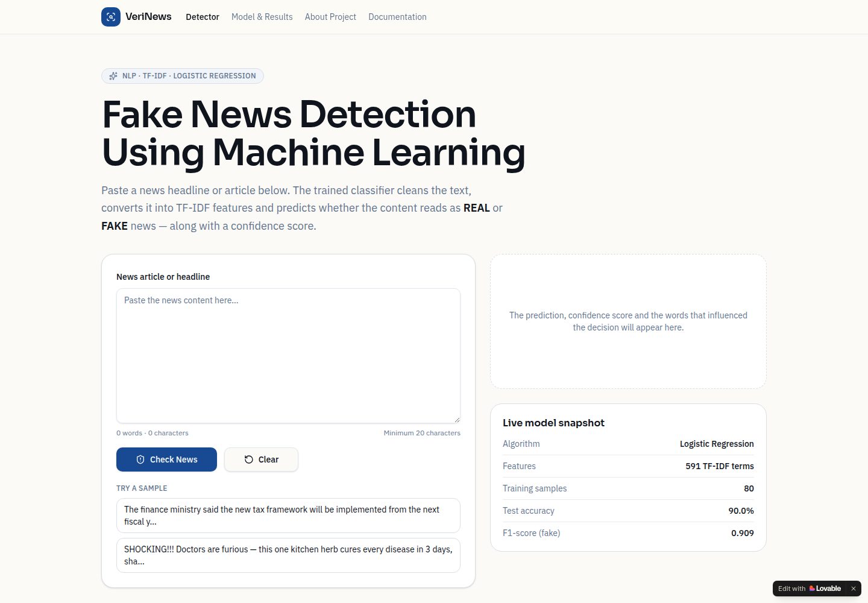Click the Training samples value '80'
Screen dimensions: 868x603
pyautogui.click(x=749, y=488)
